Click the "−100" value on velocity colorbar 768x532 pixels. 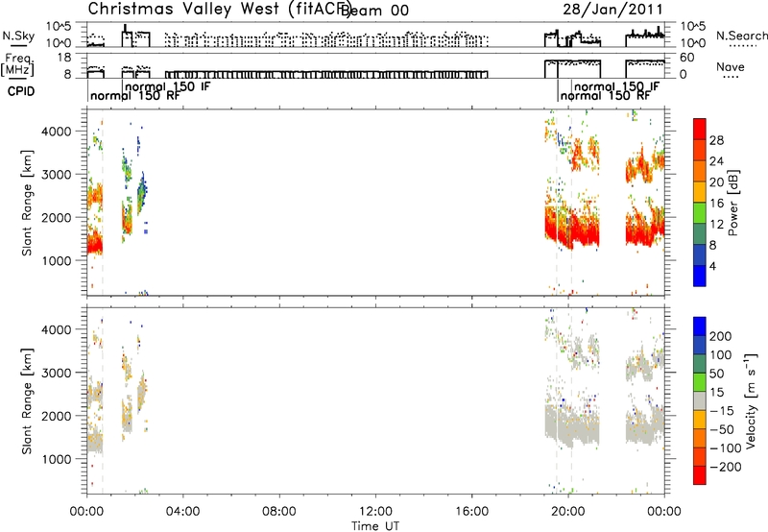[x=726, y=448]
